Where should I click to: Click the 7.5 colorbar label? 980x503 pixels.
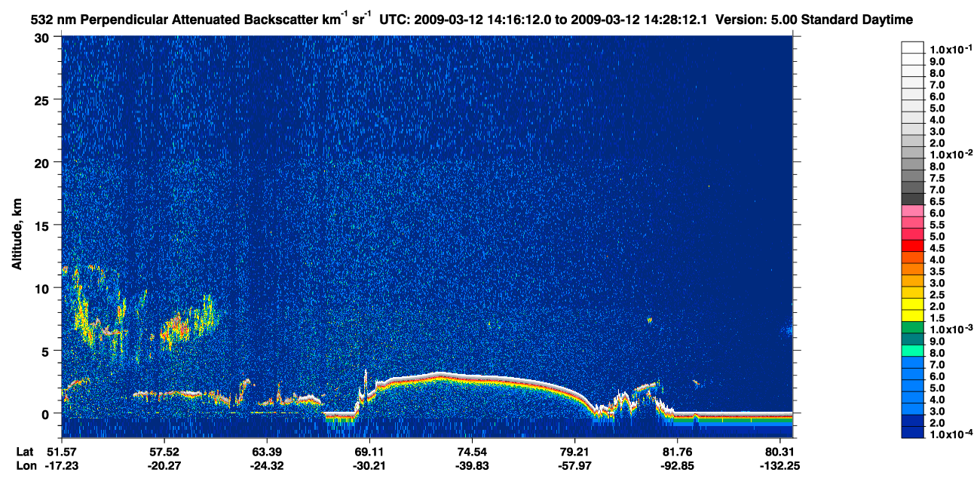[939, 178]
